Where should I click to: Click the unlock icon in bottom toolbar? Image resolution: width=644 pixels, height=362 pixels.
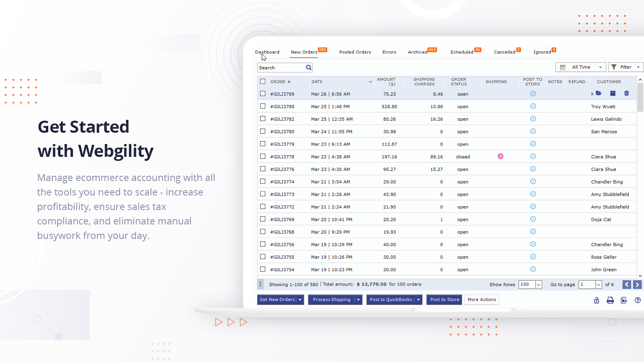point(597,300)
